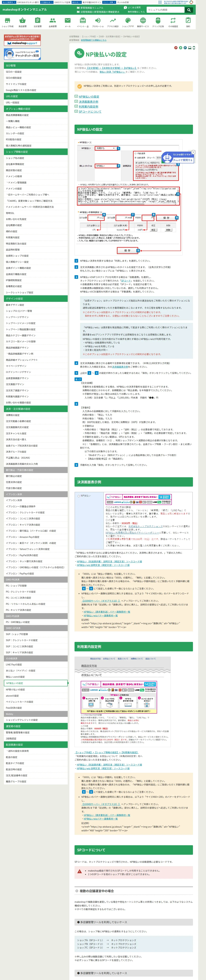
Task: Select the デザインの設定 sidebar section
Action: [x=36, y=299]
